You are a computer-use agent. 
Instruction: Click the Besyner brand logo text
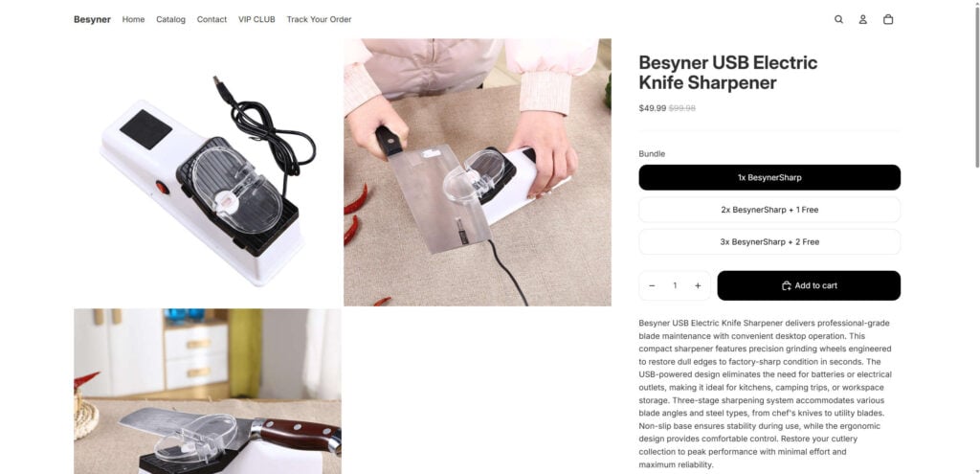coord(92,19)
